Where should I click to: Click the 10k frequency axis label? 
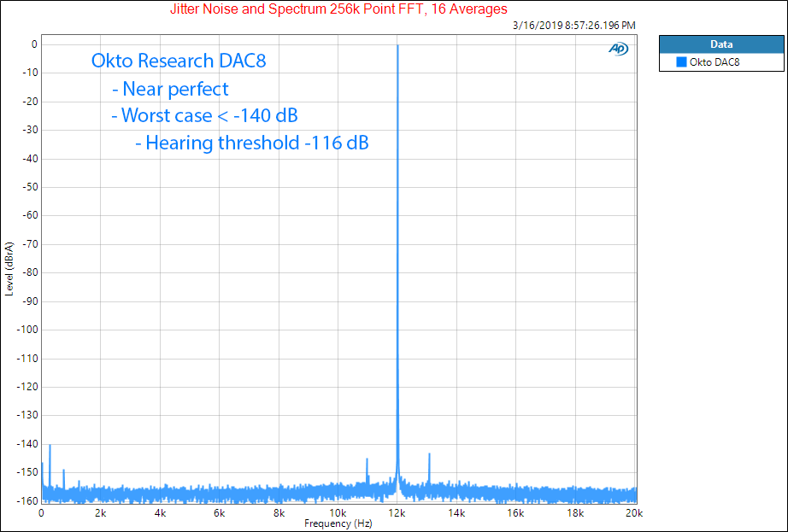click(x=338, y=513)
